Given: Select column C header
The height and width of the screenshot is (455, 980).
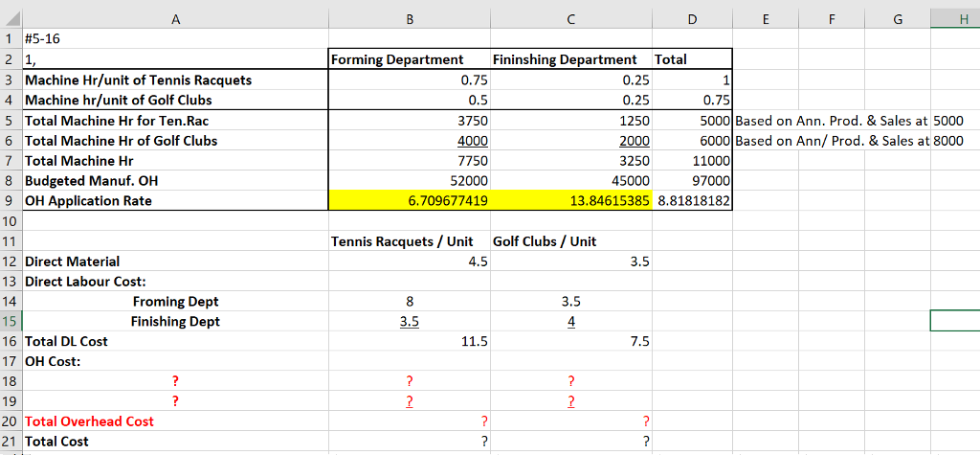Looking at the screenshot, I should point(570,19).
